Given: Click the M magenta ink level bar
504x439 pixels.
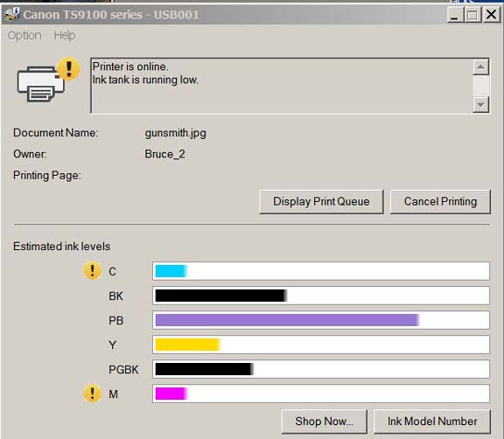Looking at the screenshot, I should [x=321, y=394].
